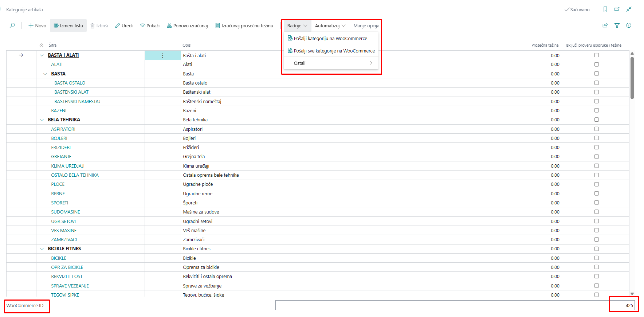Enable checkbox for FRIZIDERI row
This screenshot has width=644, height=317.
coord(596,148)
